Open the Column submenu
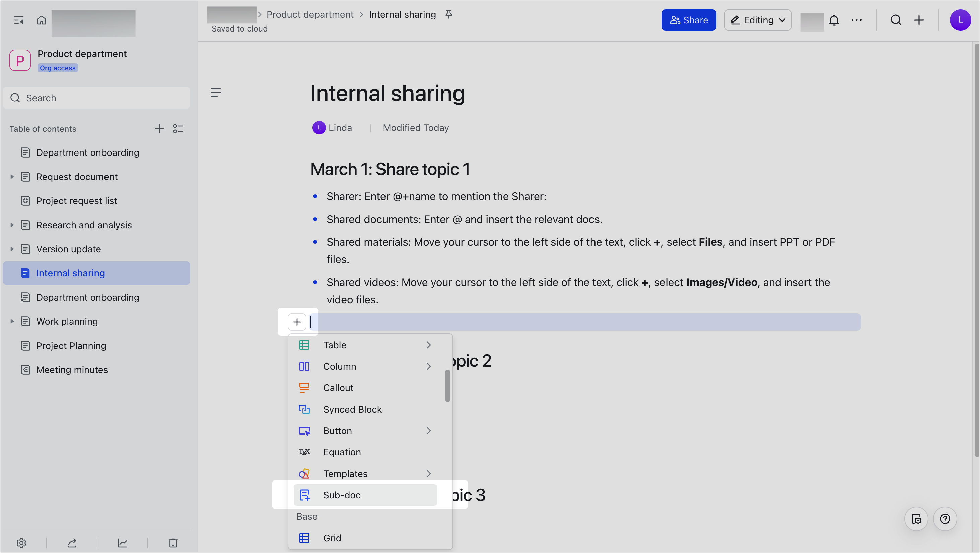980x553 pixels. click(x=365, y=367)
